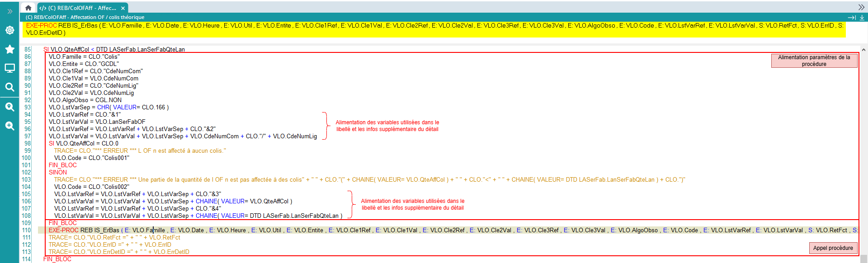Click the 'Appel procédure' annotation box
Image resolution: width=868 pixels, height=263 pixels.
tap(833, 248)
